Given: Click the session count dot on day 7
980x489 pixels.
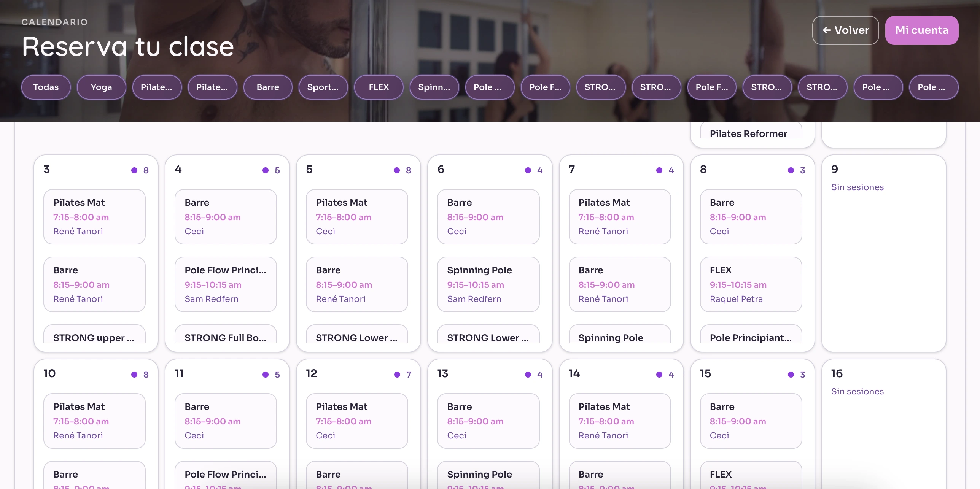Looking at the screenshot, I should (659, 170).
